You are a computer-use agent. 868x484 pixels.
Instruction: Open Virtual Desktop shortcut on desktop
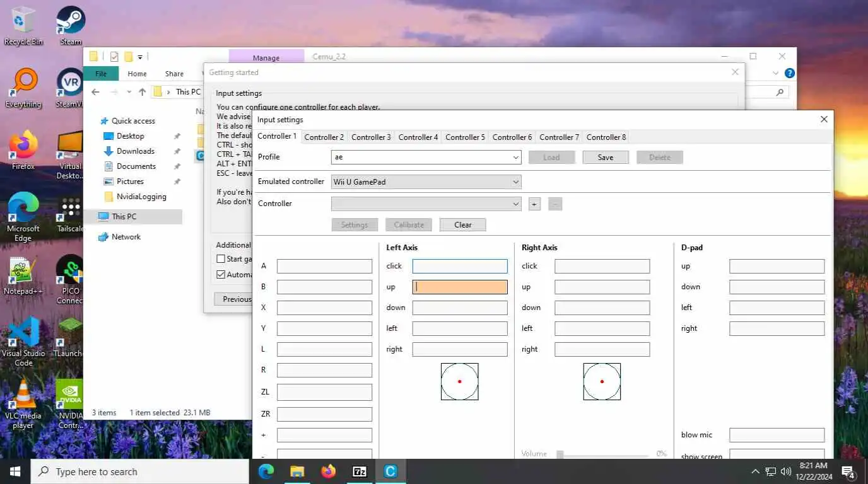(69, 155)
